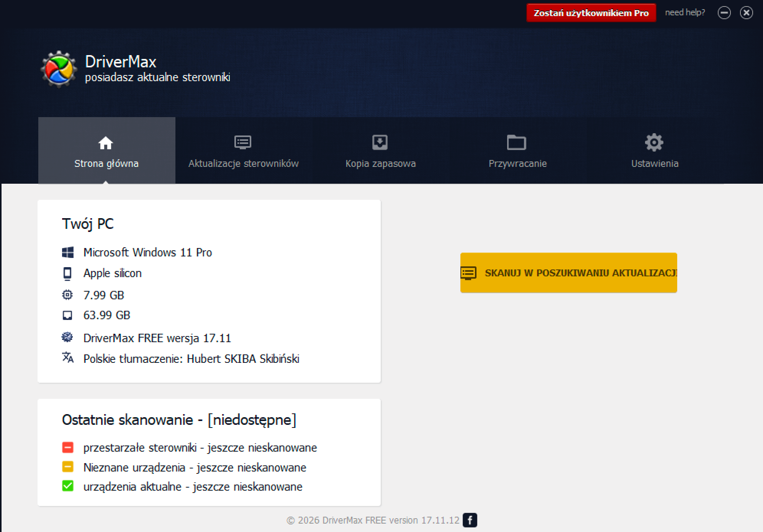The height and width of the screenshot is (532, 763).
Task: Click yellow icon for Nieznane urządzenia
Action: click(68, 467)
